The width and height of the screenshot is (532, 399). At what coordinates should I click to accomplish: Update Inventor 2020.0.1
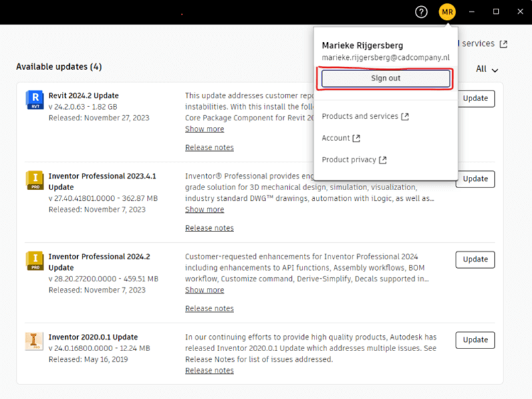click(475, 340)
